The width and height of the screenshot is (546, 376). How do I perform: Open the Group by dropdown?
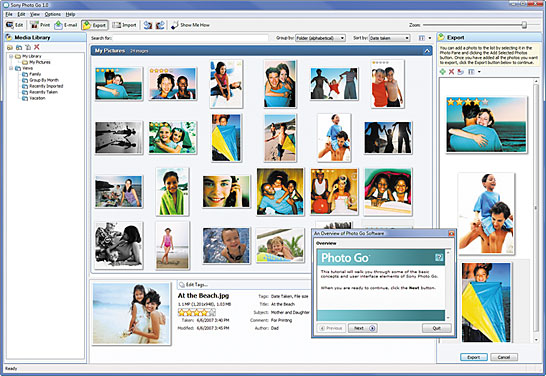pos(320,38)
